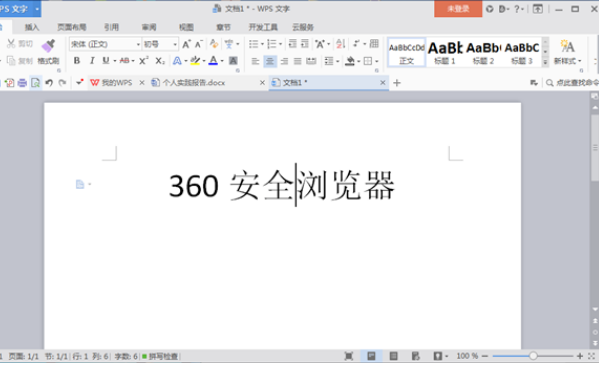The height and width of the screenshot is (368, 599).
Task: Toggle justify alignment
Action: coord(298,61)
